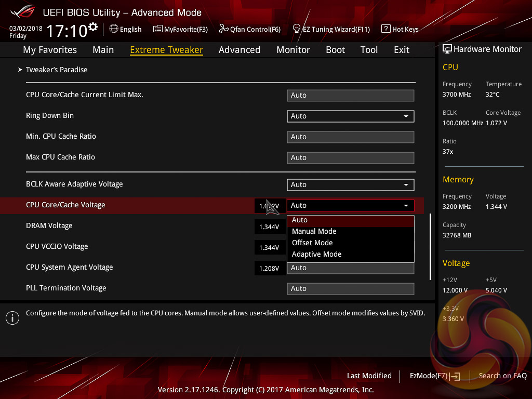Image resolution: width=532 pixels, height=399 pixels.
Task: Click Memory Capacity 32768 MB reading
Action: pos(457,235)
